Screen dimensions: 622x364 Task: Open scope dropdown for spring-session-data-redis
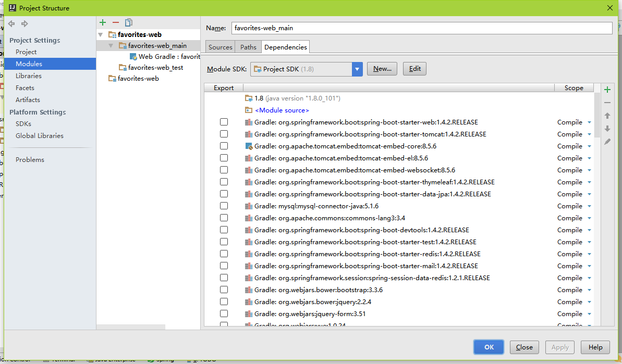[x=590, y=278]
